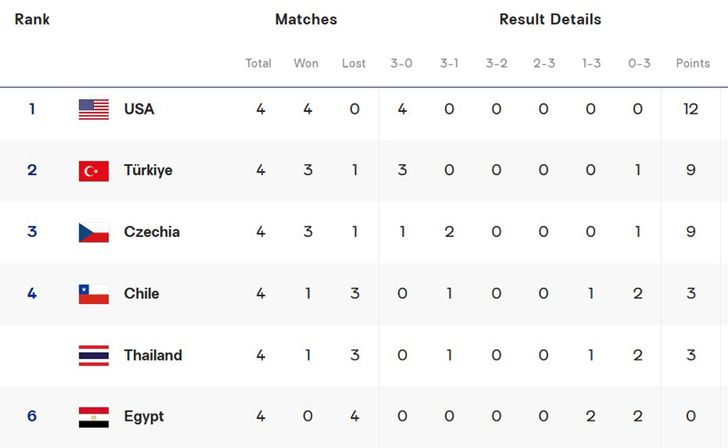The image size is (728, 448).
Task: Click the Rank column header
Action: [32, 19]
